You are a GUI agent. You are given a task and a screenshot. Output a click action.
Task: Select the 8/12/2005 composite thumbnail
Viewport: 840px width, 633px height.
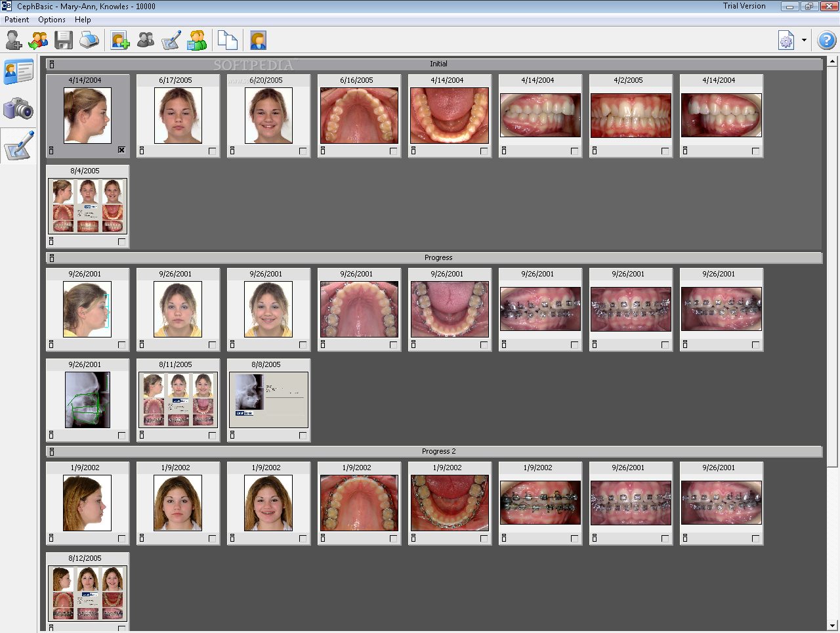(88, 594)
